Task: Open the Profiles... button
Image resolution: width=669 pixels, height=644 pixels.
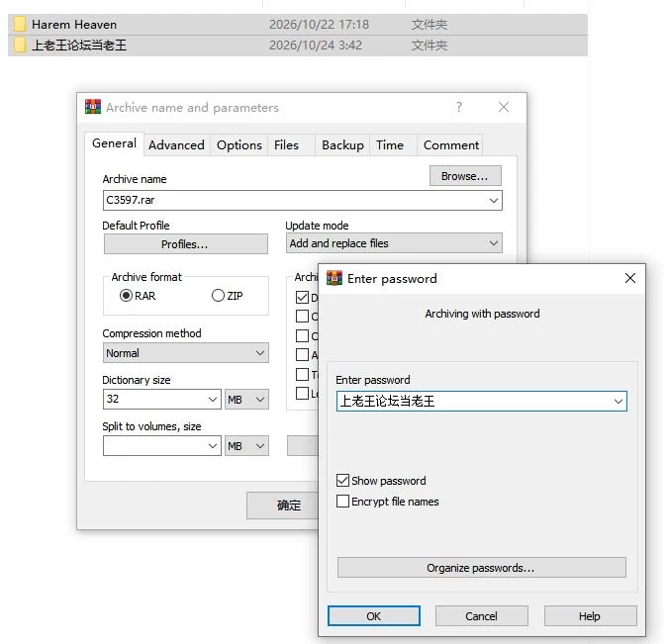Action: click(186, 244)
